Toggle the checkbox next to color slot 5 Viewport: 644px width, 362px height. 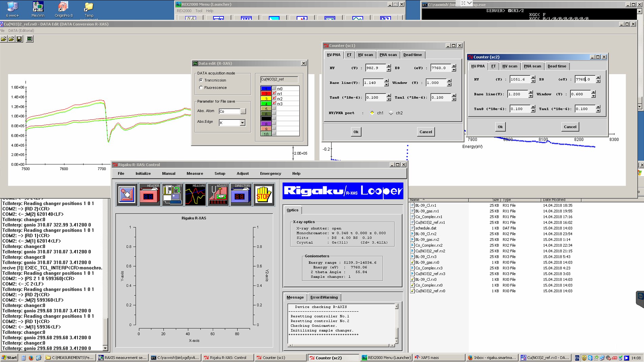tap(274, 109)
